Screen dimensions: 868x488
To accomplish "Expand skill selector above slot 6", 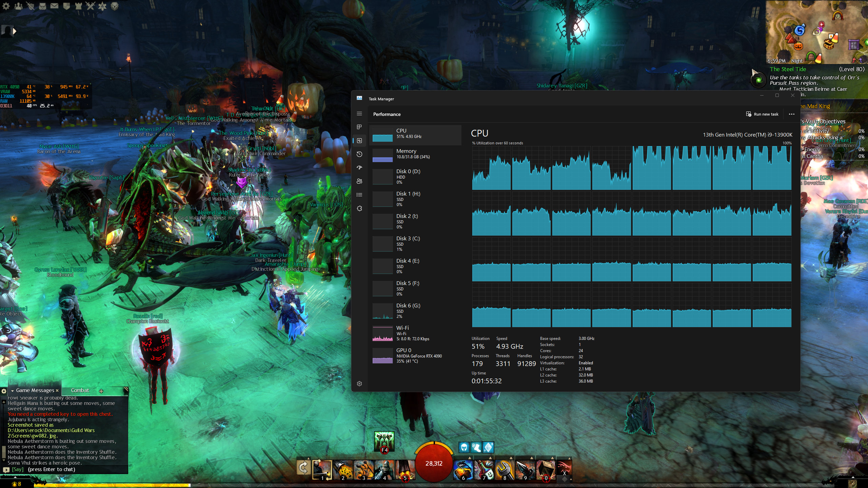I will [x=470, y=458].
